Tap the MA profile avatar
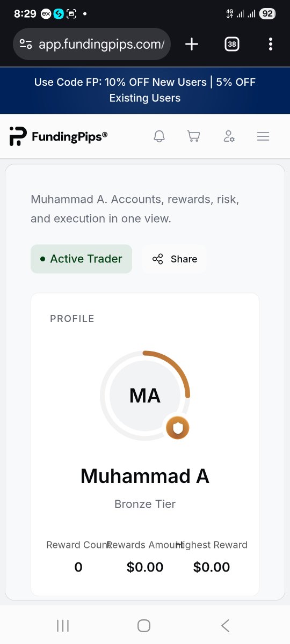The height and width of the screenshot is (644, 290). (145, 396)
